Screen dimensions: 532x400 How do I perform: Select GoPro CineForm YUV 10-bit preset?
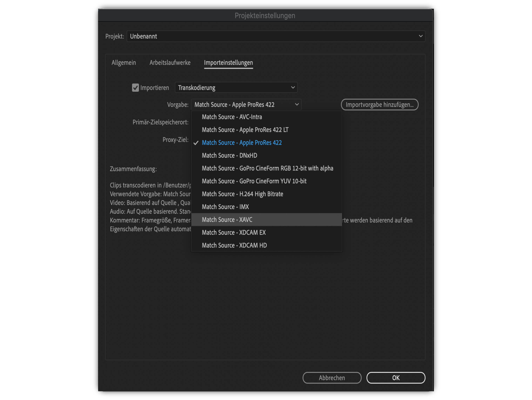pos(254,181)
